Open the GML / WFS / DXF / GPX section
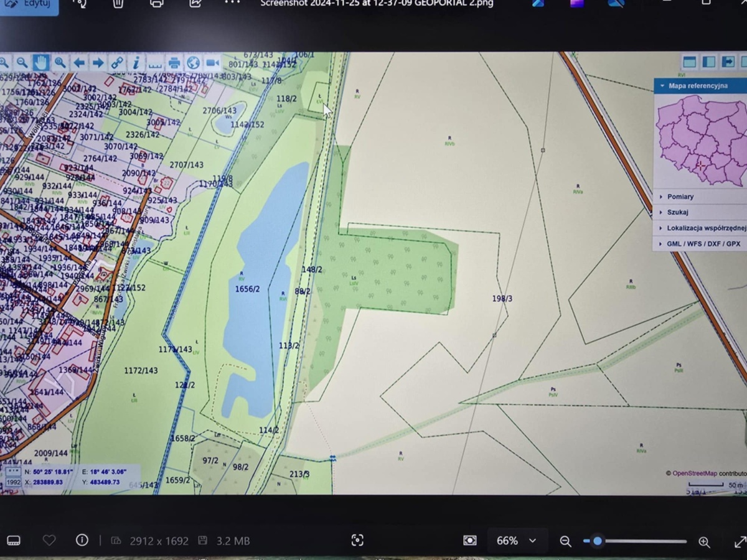This screenshot has width=747, height=560. point(703,244)
